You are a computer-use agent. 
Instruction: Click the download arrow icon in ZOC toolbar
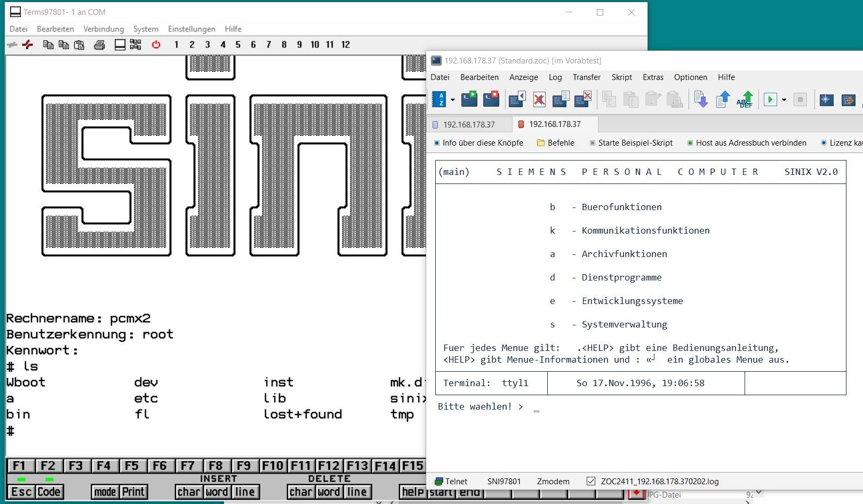point(701,99)
